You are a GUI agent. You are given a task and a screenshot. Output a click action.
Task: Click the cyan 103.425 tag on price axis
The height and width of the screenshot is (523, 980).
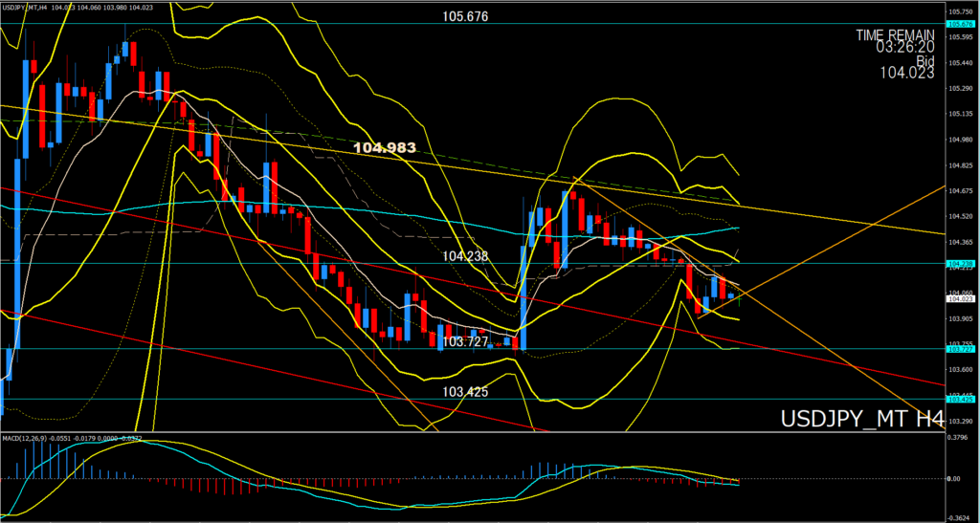959,400
